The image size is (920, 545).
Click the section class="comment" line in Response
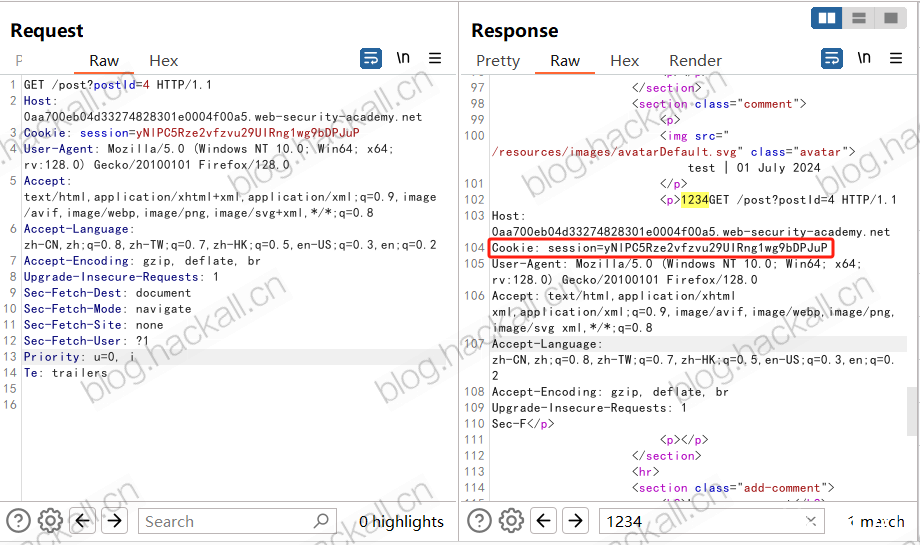719,104
